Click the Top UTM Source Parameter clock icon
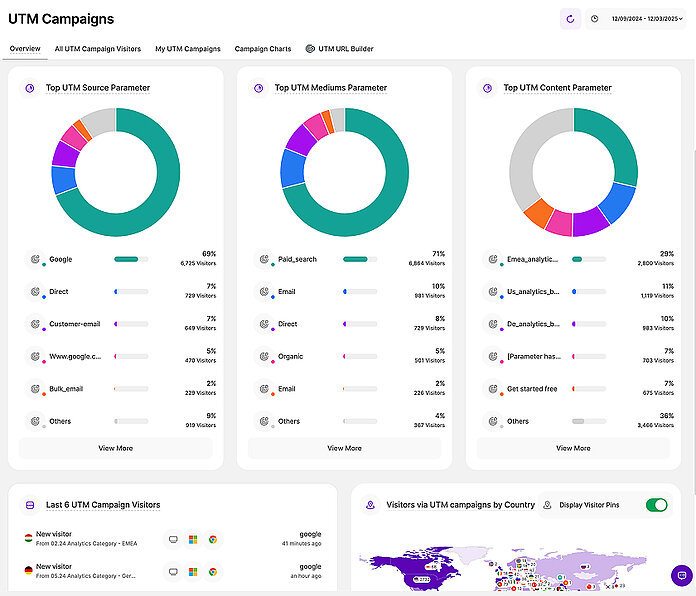This screenshot has height=596, width=696. pos(30,88)
